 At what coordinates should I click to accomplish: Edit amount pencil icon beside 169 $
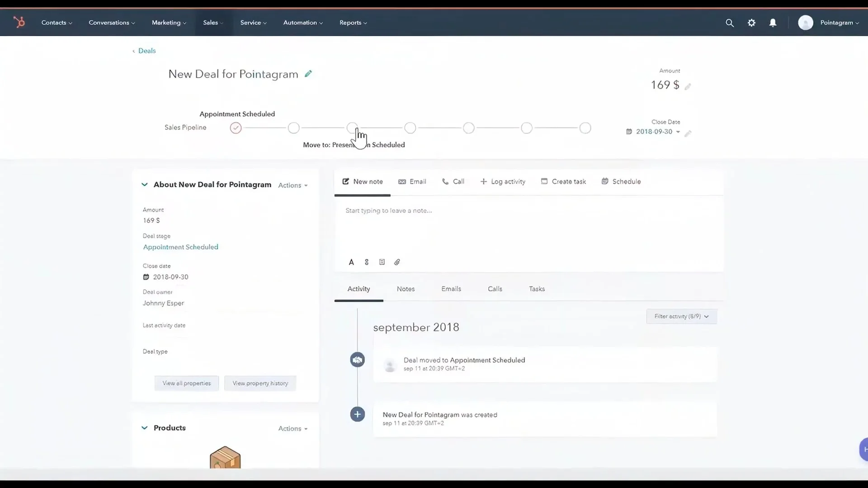(688, 86)
